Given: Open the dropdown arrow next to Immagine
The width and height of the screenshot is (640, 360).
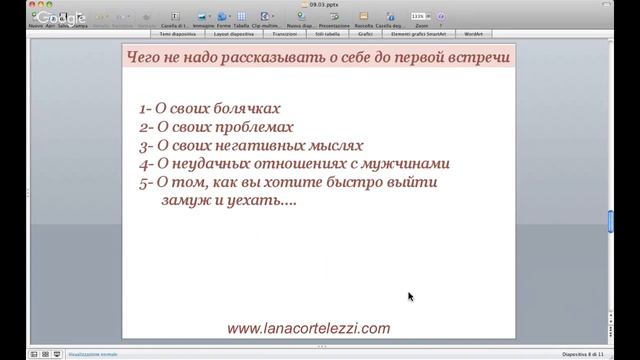Looking at the screenshot, I should (210, 16).
